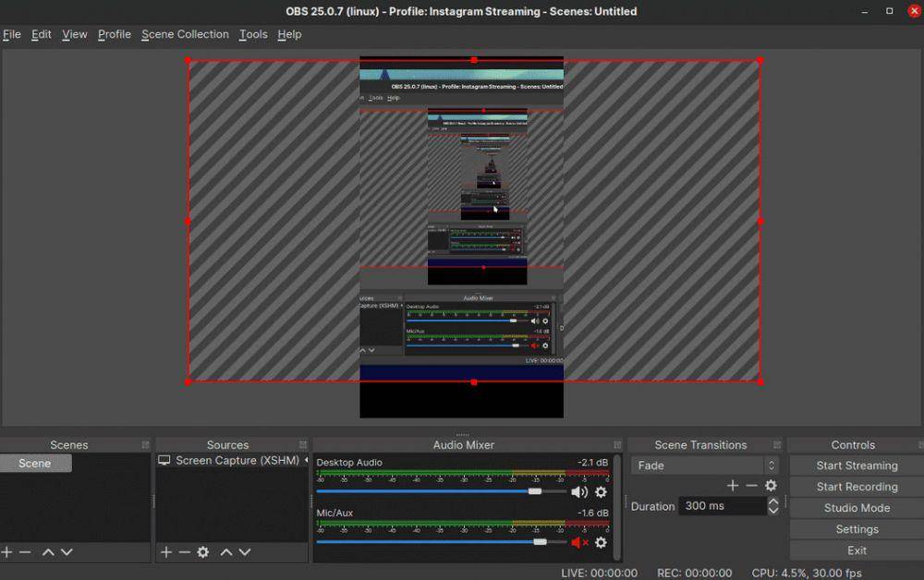Open the Help menu
924x580 pixels.
point(289,34)
